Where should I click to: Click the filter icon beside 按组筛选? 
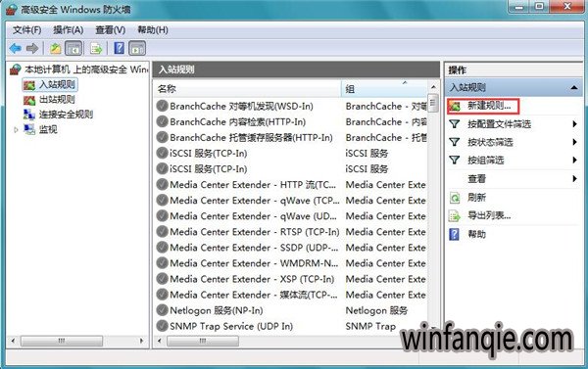point(455,160)
